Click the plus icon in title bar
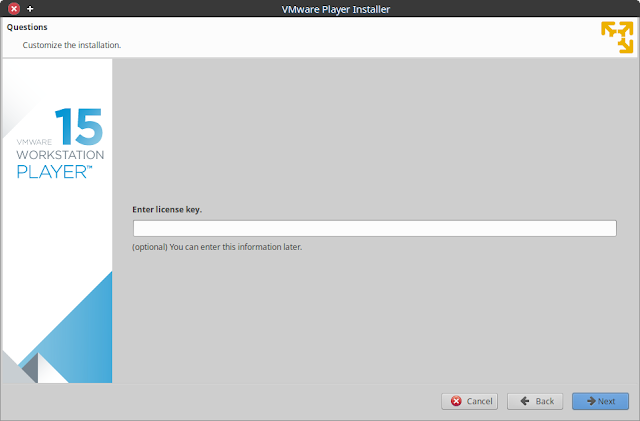Viewport: 640px width, 421px height. [x=30, y=9]
